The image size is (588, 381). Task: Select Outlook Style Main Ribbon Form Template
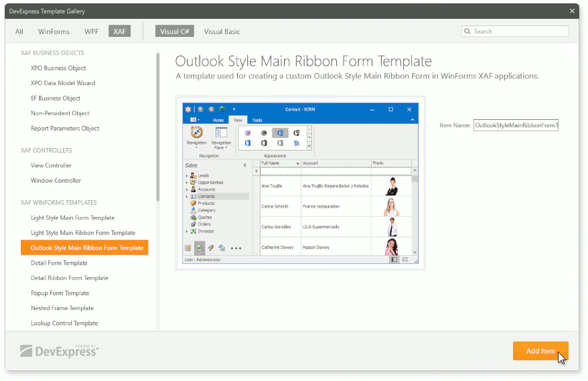(x=85, y=248)
